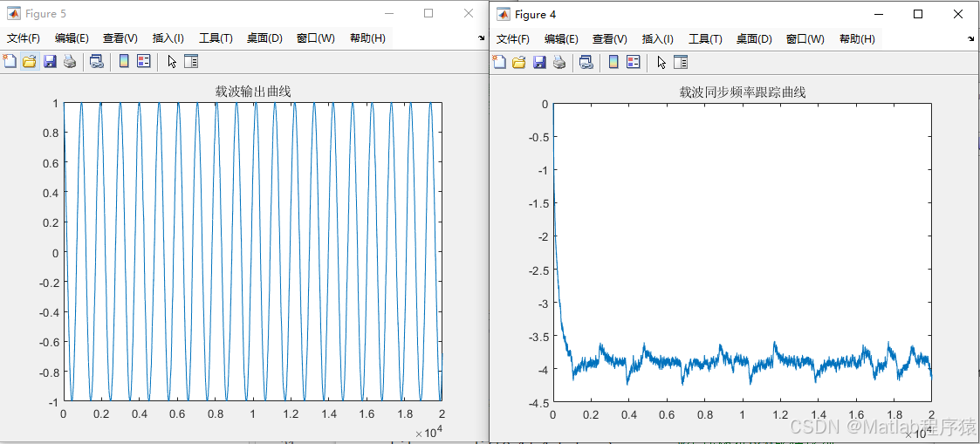Click Open File icon in Figure 5 toolbar
Viewport: 980px width, 444px height.
[x=30, y=61]
